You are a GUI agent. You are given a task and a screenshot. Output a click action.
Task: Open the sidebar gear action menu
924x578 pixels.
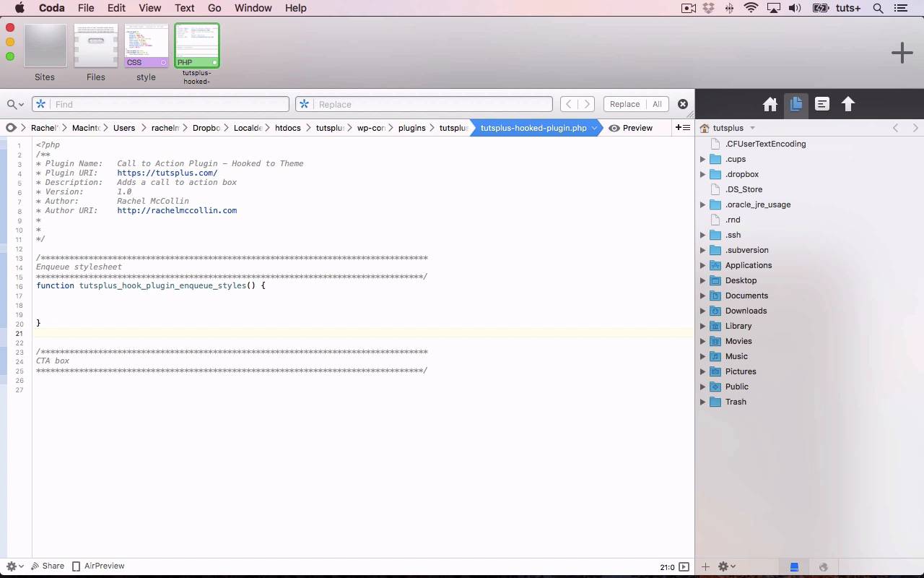point(726,567)
